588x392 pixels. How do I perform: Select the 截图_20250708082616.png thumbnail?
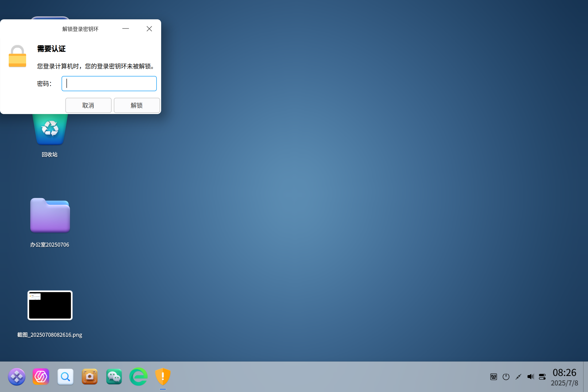[50, 305]
